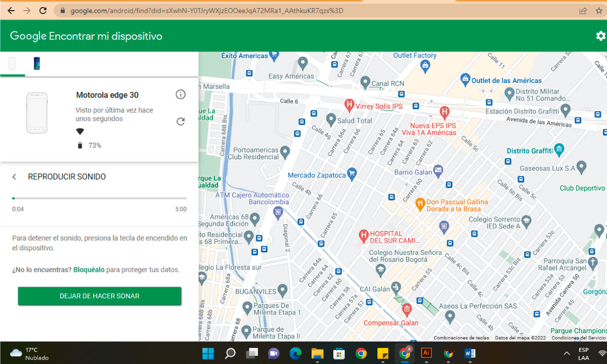Click Distrito Graffiti museum marker

pos(559,150)
